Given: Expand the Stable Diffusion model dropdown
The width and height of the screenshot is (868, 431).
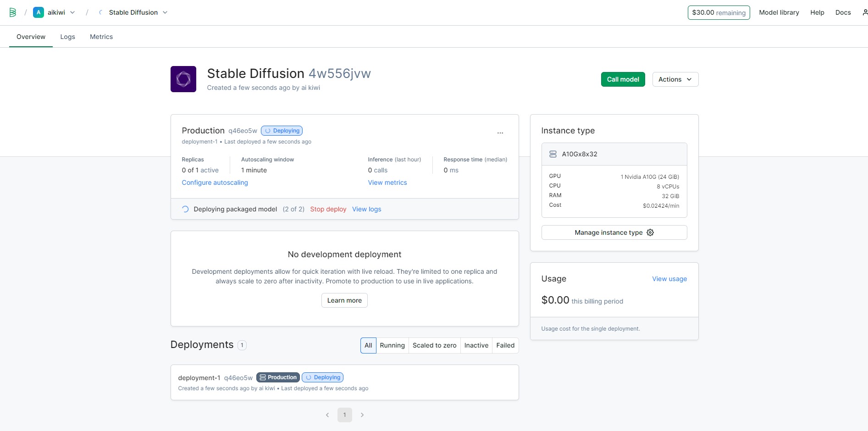Looking at the screenshot, I should (165, 12).
